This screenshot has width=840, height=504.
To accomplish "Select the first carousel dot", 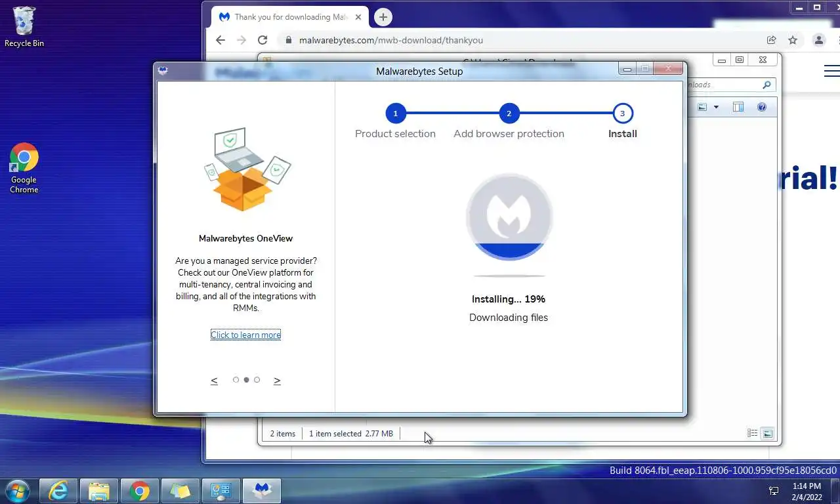I will click(236, 380).
